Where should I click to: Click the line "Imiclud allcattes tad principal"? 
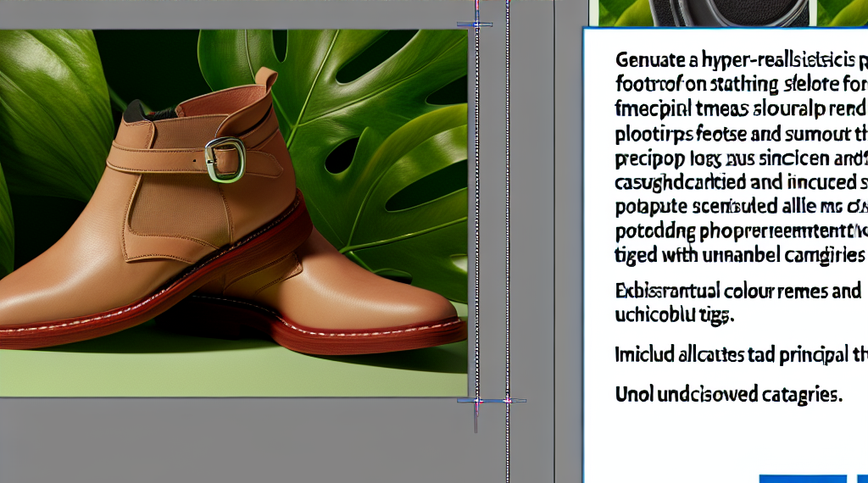[741, 355]
